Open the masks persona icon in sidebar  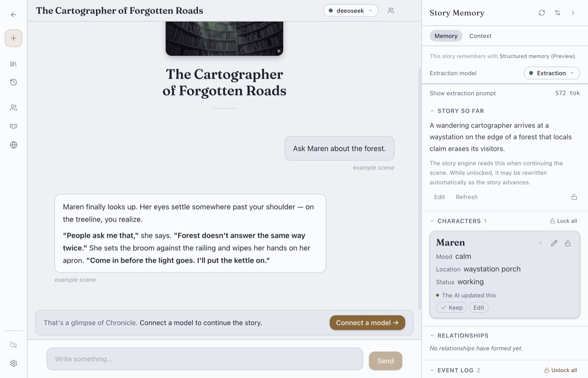click(13, 126)
